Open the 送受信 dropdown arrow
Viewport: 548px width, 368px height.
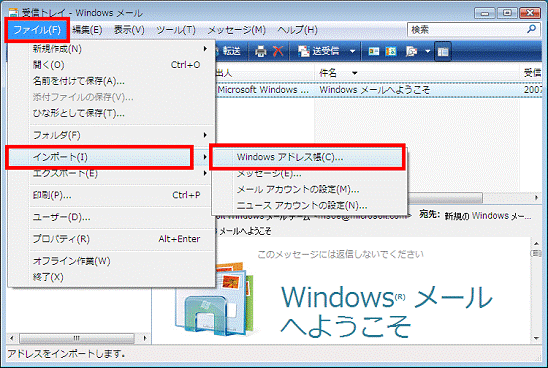click(x=352, y=52)
